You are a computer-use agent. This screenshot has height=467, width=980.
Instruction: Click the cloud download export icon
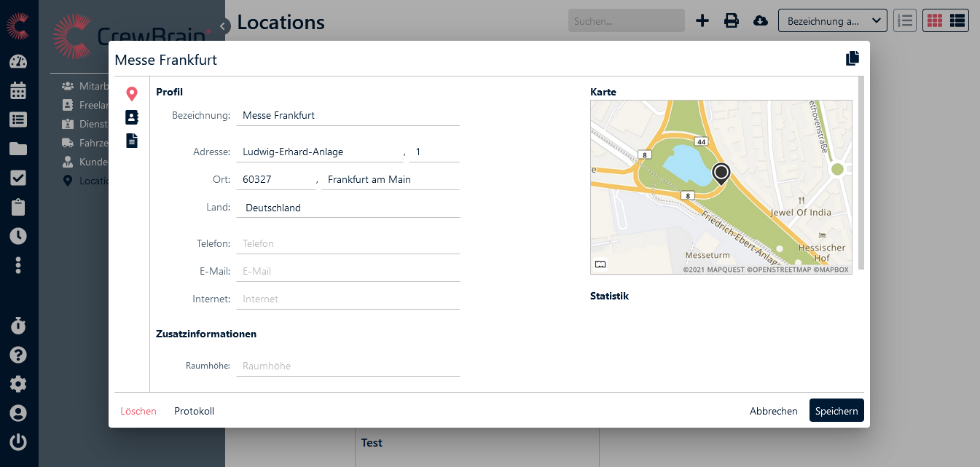coord(760,20)
